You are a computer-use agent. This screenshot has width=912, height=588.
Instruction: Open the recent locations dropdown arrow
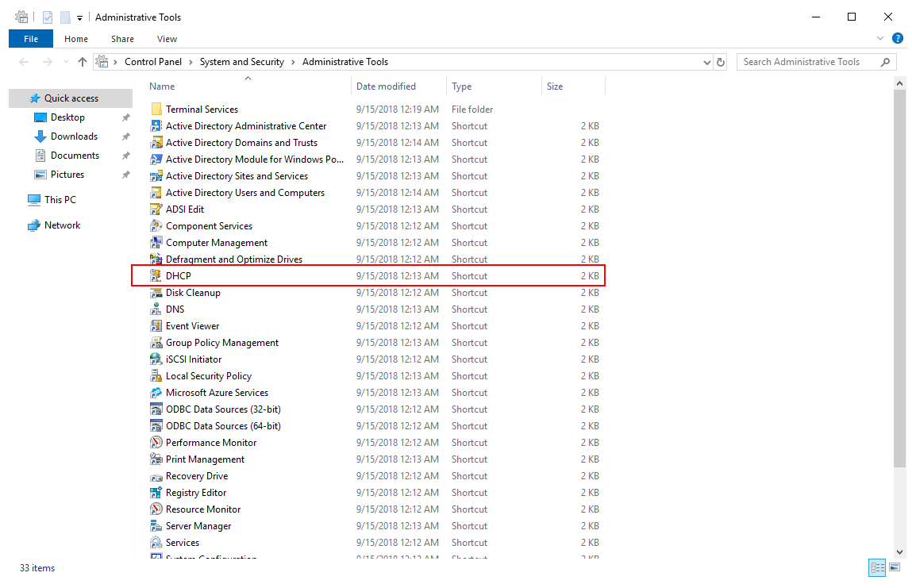click(x=66, y=62)
